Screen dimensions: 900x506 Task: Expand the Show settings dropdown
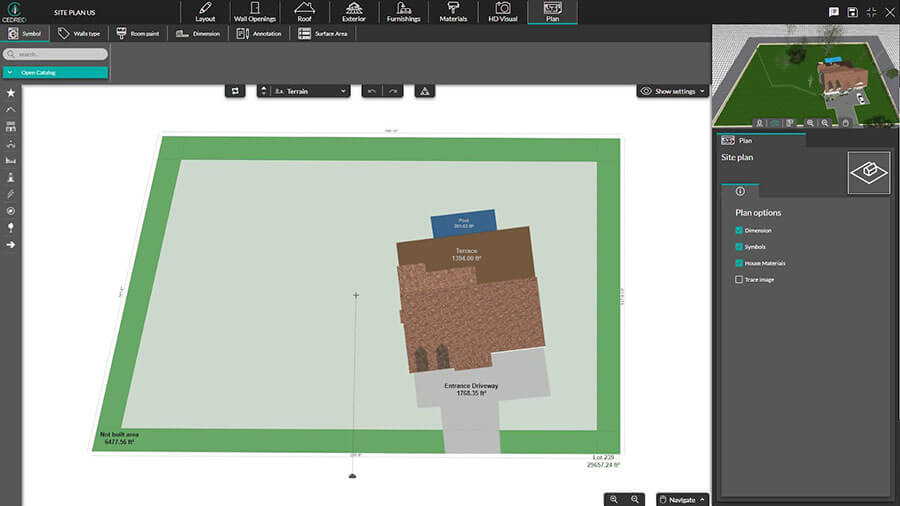(x=673, y=91)
